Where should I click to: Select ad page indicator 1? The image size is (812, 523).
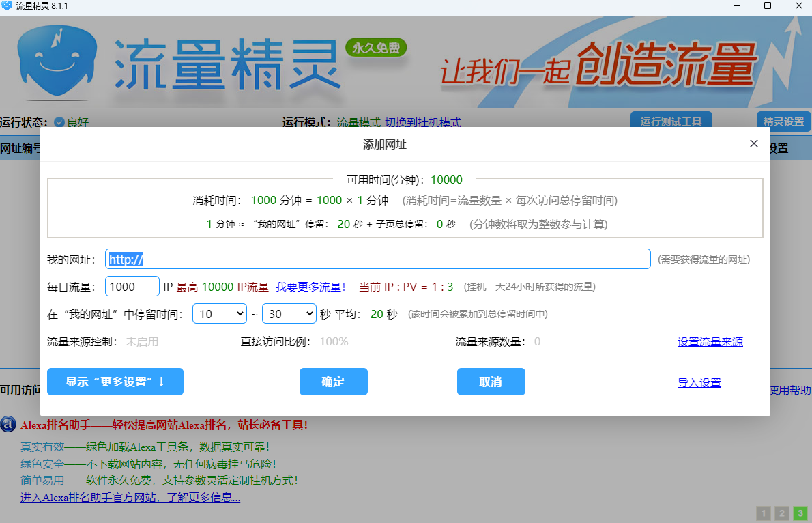(763, 513)
